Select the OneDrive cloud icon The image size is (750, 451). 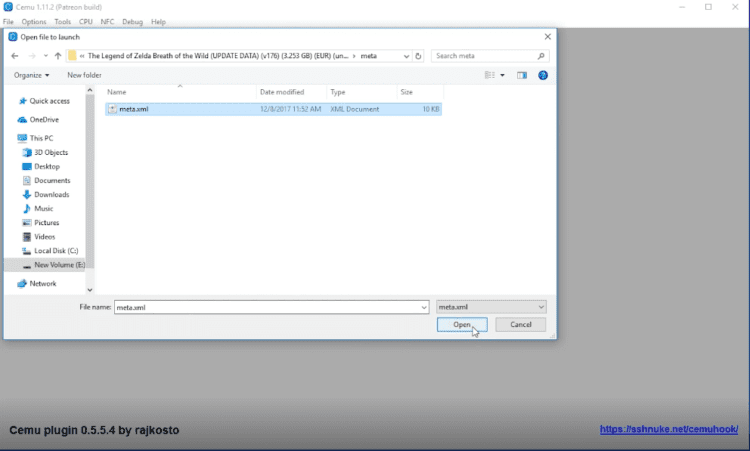click(22, 120)
